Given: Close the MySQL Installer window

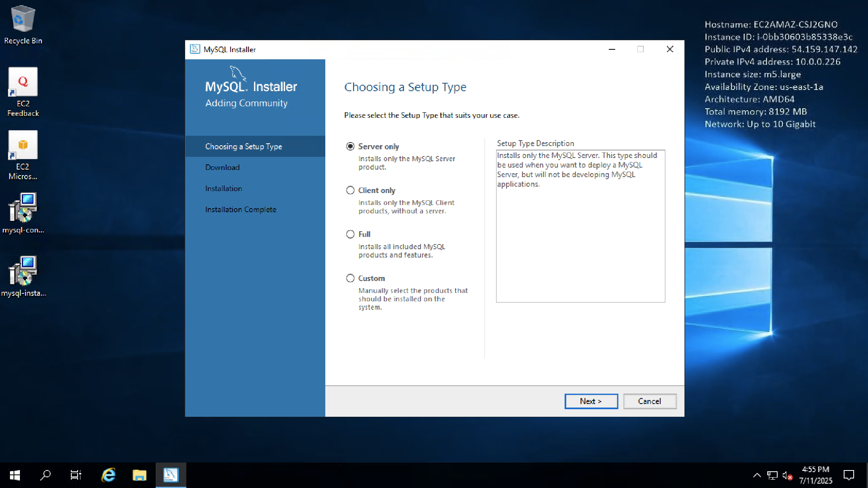Looking at the screenshot, I should click(x=670, y=49).
